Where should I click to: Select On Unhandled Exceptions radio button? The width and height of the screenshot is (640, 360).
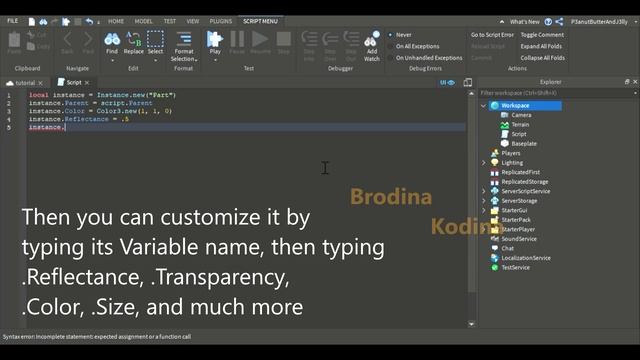390,58
